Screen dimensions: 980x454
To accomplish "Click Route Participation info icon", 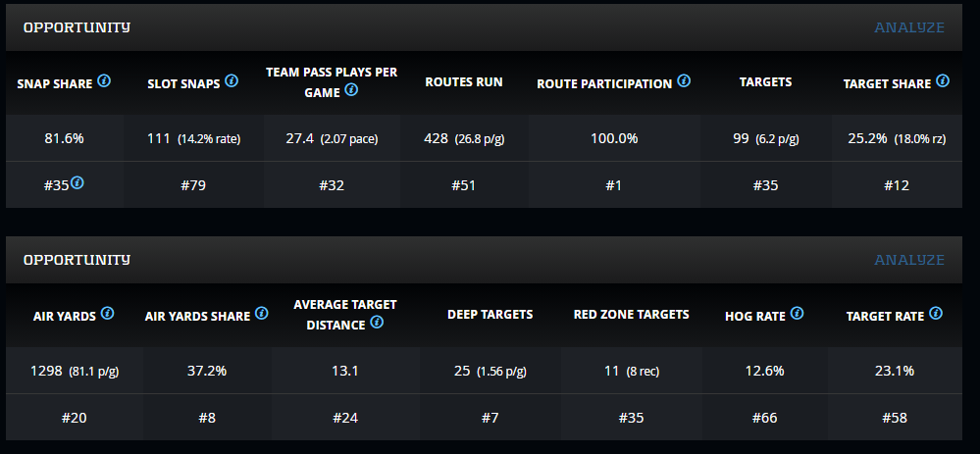I will click(x=684, y=81).
